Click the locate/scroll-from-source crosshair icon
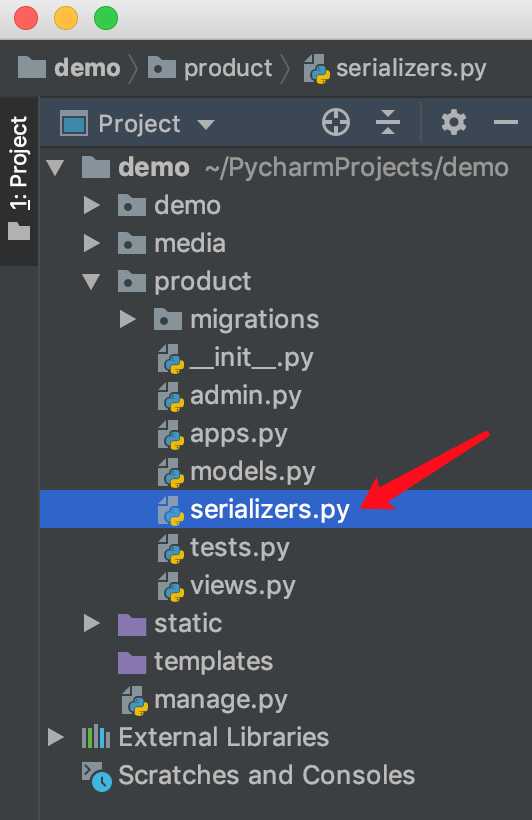Image resolution: width=532 pixels, height=820 pixels. pos(335,123)
